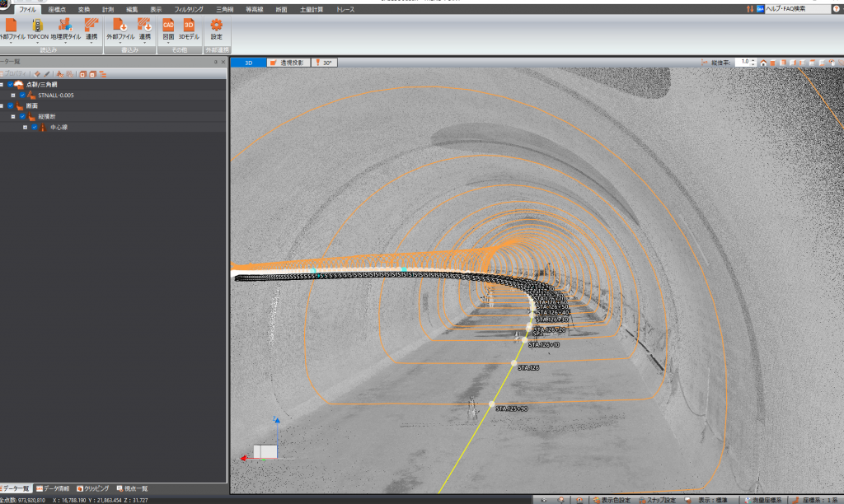
Task: Open the 書込み 連携 dropdown arrow
Action: pyautogui.click(x=144, y=43)
